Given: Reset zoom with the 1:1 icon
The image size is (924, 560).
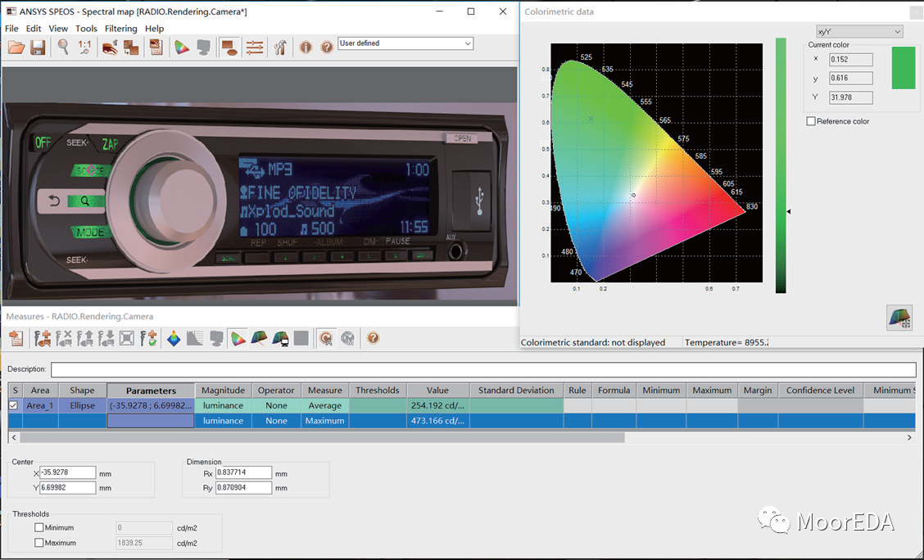Looking at the screenshot, I should click(x=84, y=47).
